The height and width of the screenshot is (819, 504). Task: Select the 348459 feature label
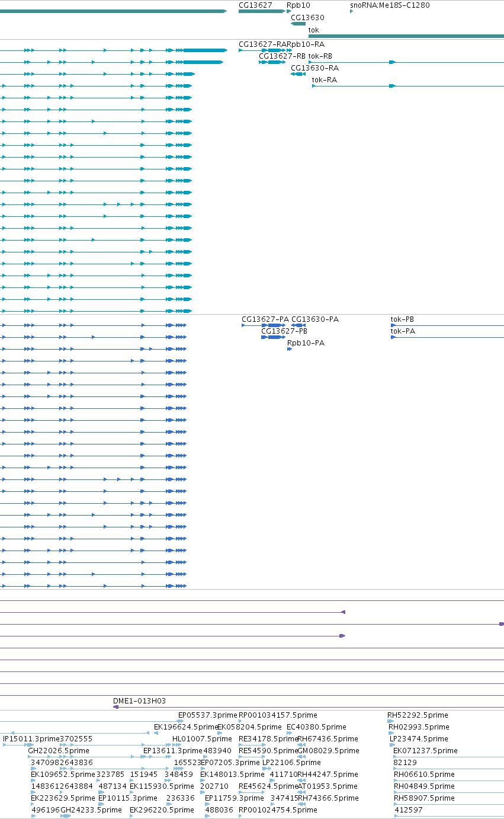[179, 775]
